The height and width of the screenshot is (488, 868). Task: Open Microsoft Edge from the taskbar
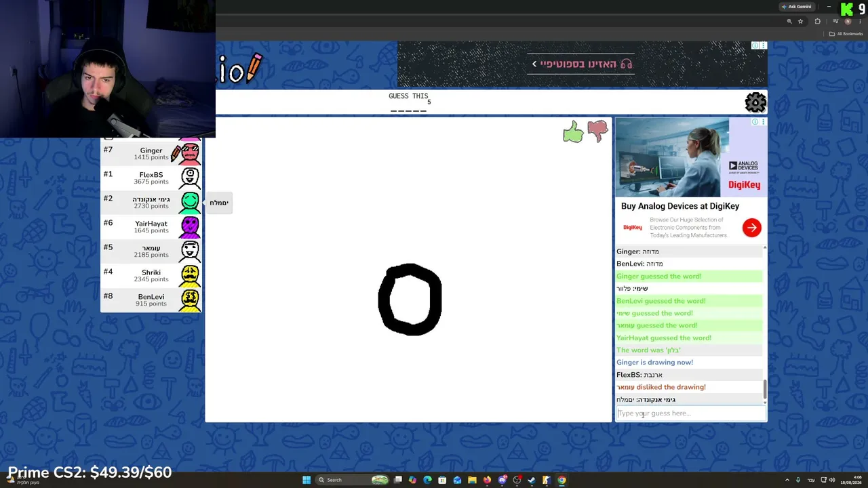(427, 480)
